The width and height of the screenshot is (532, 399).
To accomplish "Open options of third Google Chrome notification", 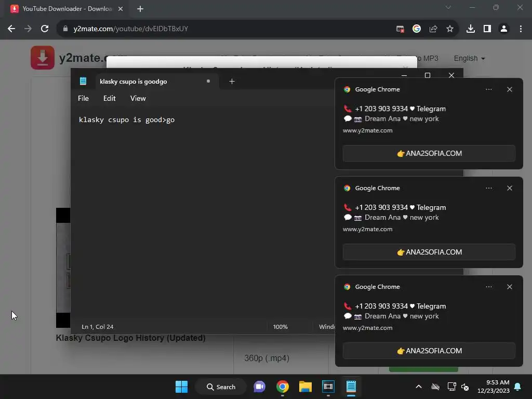I will tap(488, 287).
